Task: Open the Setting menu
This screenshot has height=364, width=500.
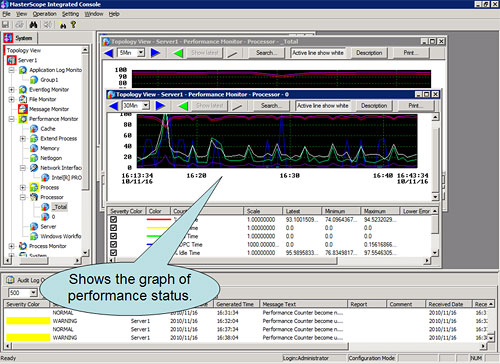Action: [70, 14]
